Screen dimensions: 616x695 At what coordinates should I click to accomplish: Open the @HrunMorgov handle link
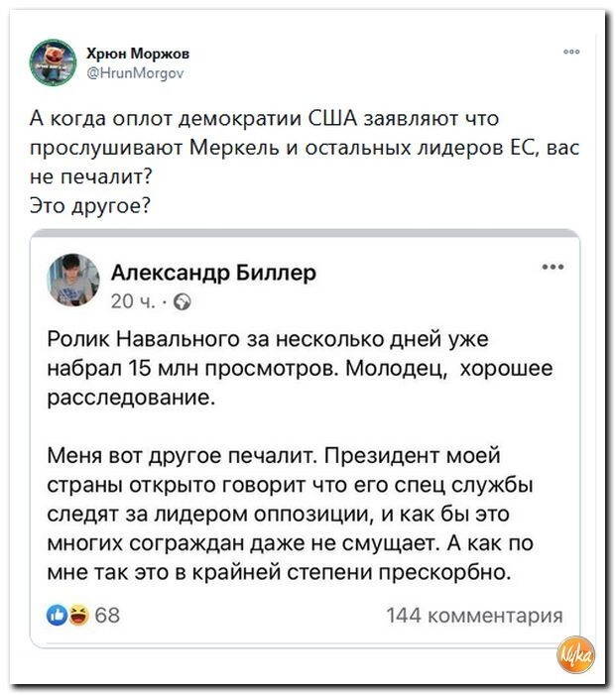pos(135,73)
